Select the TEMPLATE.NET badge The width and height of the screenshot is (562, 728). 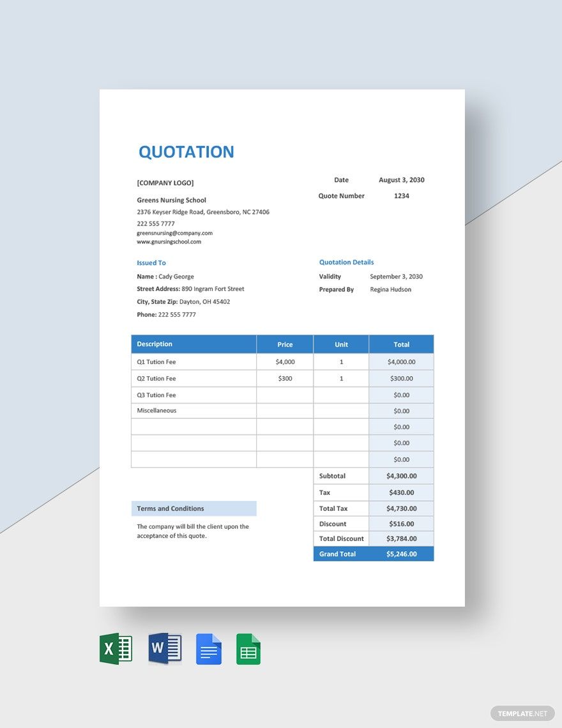[x=522, y=713]
